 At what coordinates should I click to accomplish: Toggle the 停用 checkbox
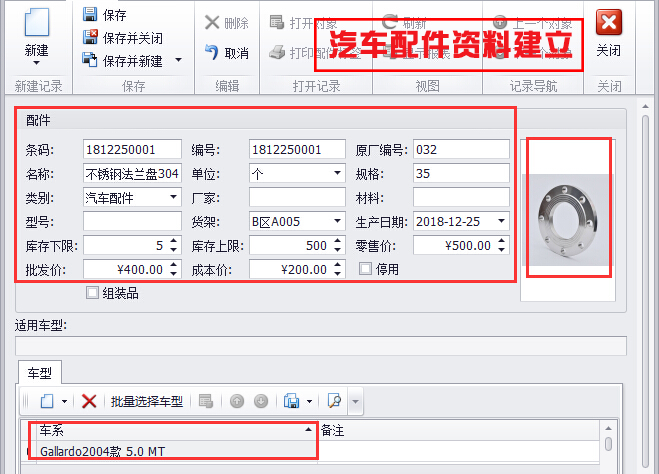pyautogui.click(x=366, y=268)
